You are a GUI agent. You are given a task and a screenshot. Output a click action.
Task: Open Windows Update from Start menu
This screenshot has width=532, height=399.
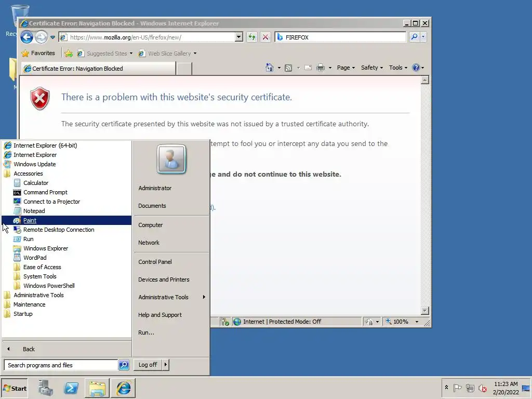(66, 164)
